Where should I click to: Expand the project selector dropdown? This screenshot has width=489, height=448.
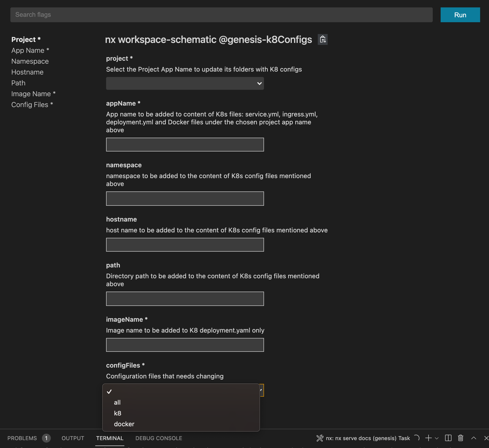pos(185,83)
